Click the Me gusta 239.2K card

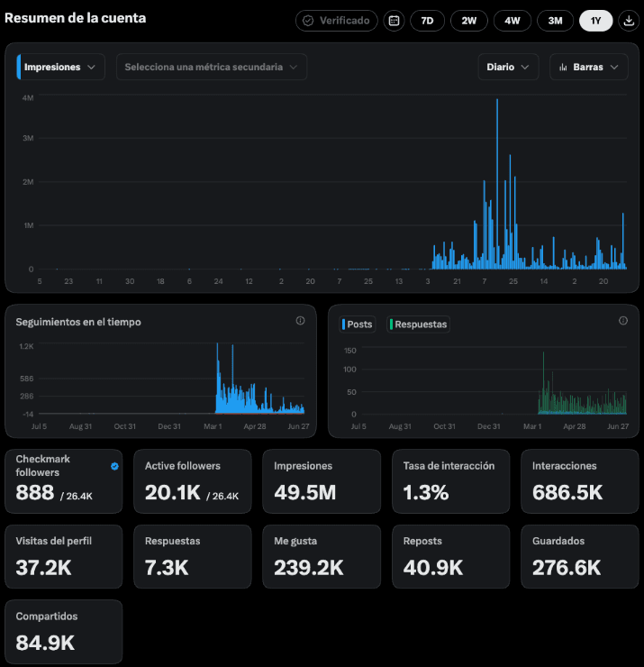[322, 556]
